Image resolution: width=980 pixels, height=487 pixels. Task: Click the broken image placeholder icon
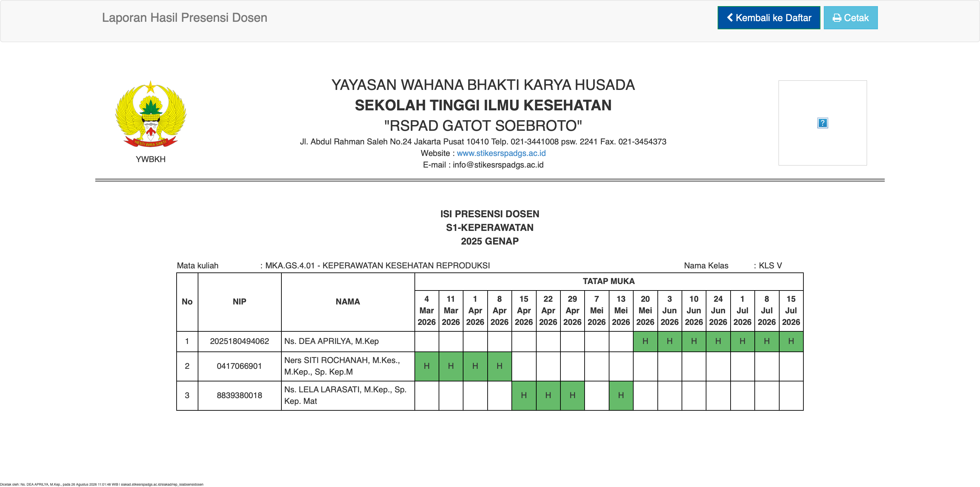pyautogui.click(x=822, y=123)
